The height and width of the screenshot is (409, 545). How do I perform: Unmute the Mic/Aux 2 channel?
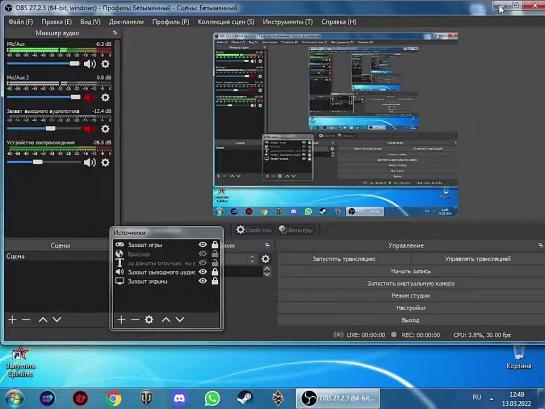90,97
